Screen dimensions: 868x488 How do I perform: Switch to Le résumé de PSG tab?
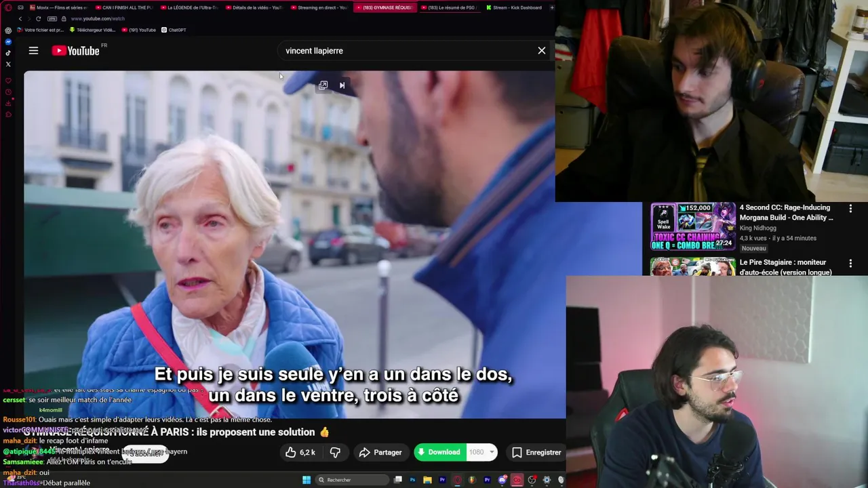click(x=450, y=7)
